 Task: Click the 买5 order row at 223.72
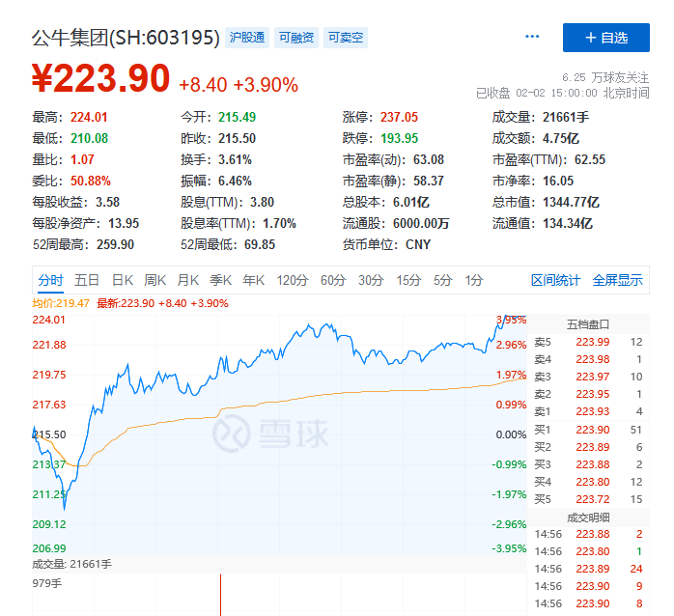[588, 499]
